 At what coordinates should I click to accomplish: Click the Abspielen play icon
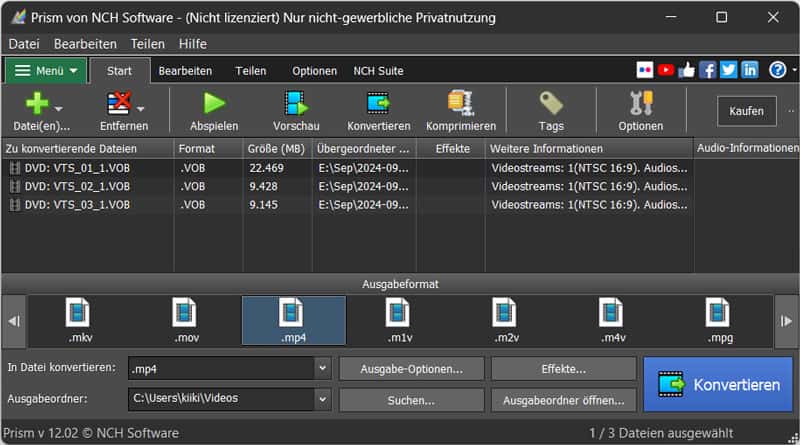tap(214, 104)
